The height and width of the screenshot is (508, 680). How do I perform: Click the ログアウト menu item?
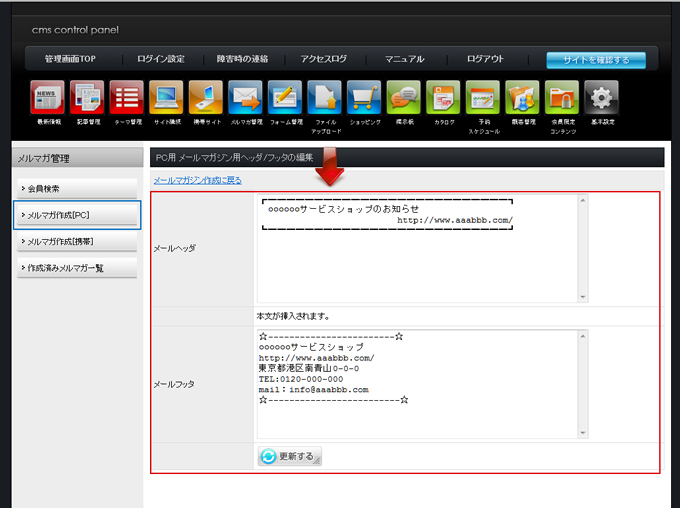486,59
